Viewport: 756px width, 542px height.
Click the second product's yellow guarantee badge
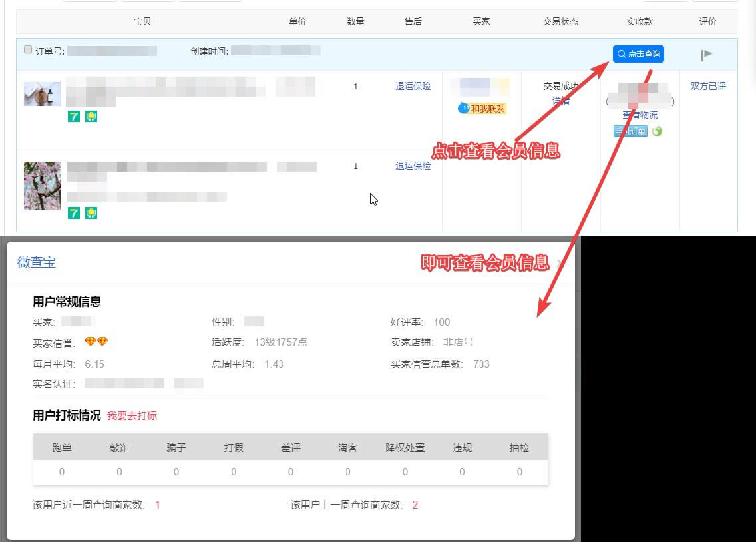(x=91, y=213)
